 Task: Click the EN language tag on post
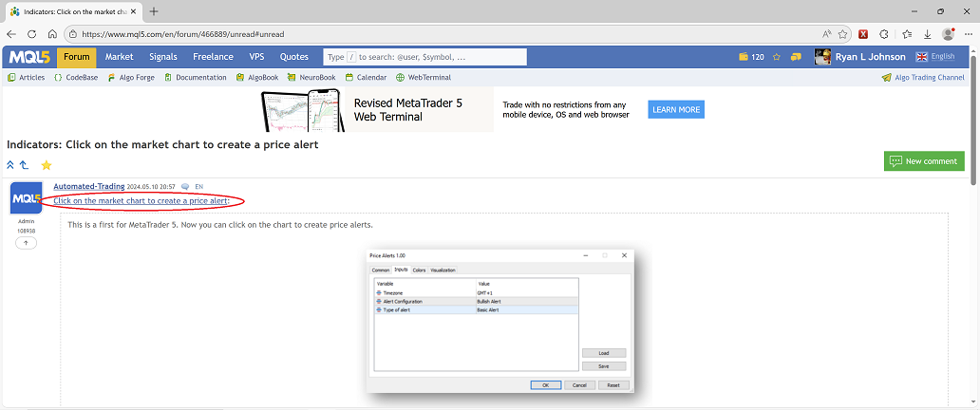pyautogui.click(x=199, y=186)
